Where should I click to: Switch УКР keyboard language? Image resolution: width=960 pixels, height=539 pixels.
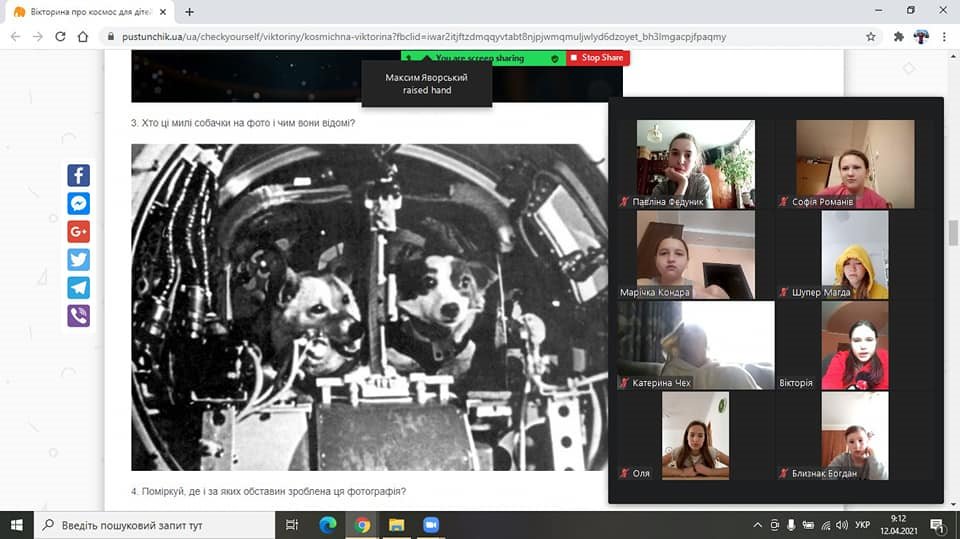point(863,525)
